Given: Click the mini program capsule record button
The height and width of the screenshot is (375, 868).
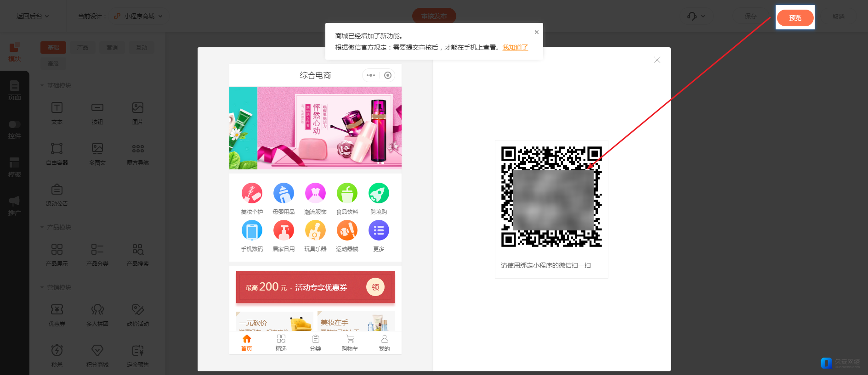Looking at the screenshot, I should click(388, 75).
